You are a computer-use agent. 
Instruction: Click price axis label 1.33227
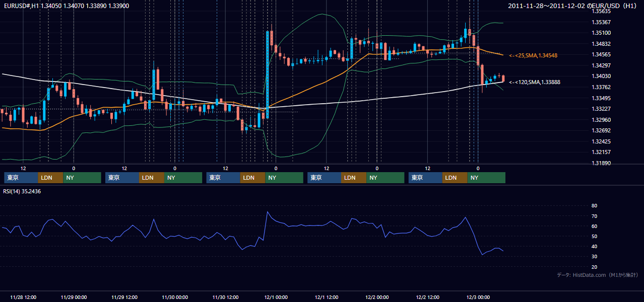(x=601, y=109)
